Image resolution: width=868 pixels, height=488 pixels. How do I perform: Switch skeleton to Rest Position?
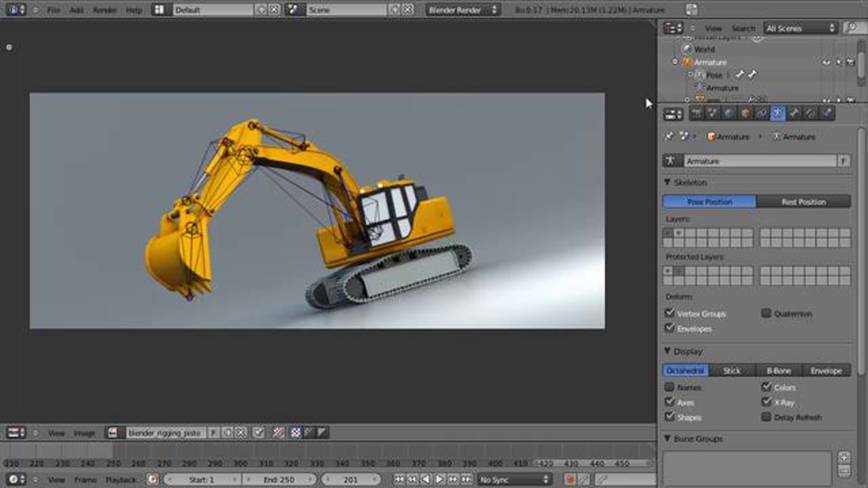(x=803, y=202)
